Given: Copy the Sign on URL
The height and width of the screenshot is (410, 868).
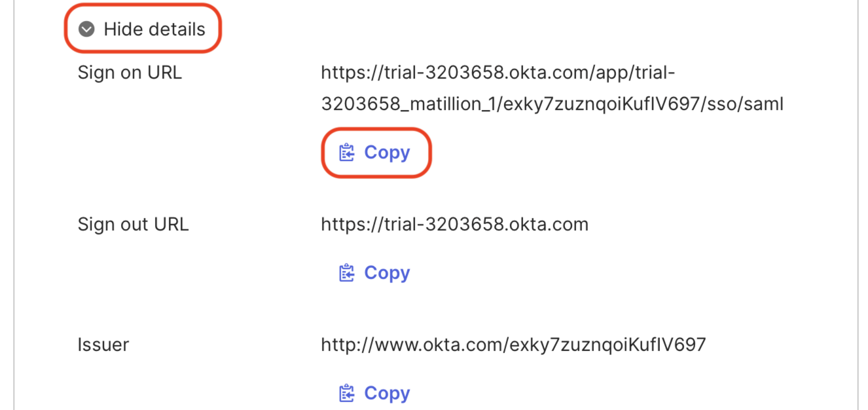Looking at the screenshot, I should tap(387, 152).
